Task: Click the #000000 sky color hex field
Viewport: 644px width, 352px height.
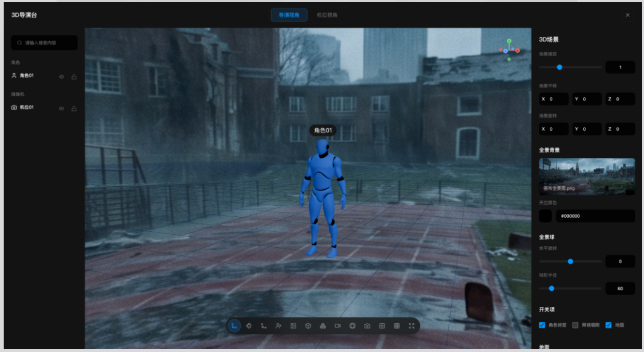Action: [595, 216]
